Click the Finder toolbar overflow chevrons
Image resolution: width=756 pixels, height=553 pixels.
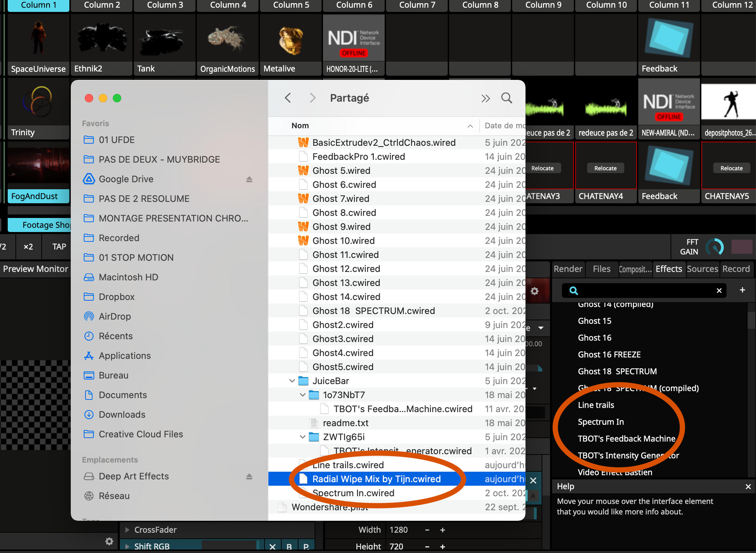[486, 98]
